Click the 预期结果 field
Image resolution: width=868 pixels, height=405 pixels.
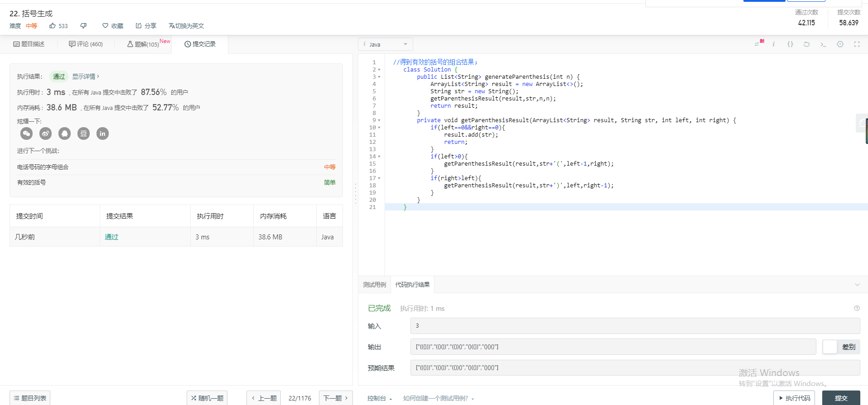point(635,367)
